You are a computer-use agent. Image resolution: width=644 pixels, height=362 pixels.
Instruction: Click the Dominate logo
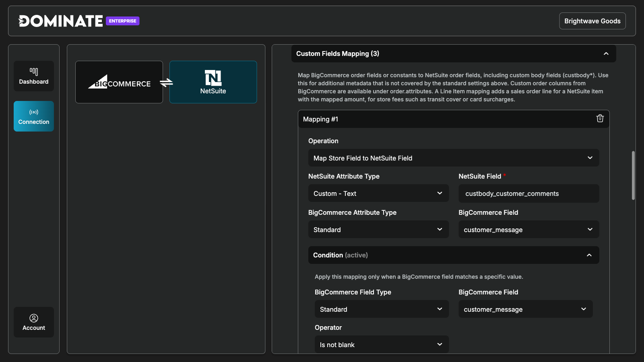point(60,21)
